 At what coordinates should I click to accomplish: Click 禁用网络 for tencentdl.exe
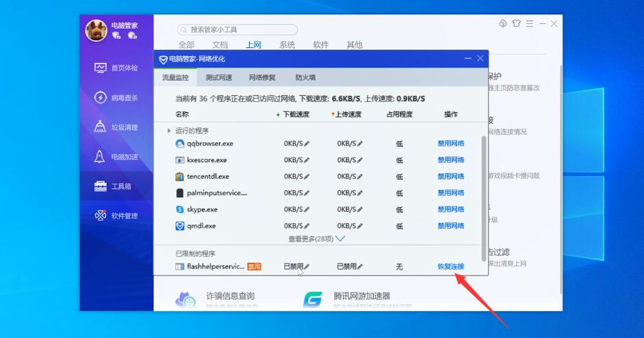pyautogui.click(x=450, y=177)
